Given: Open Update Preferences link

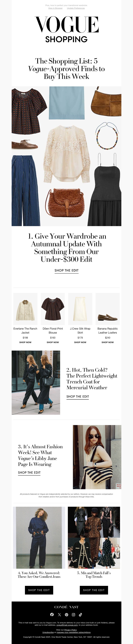Looking at the screenshot, I should [76, 8].
